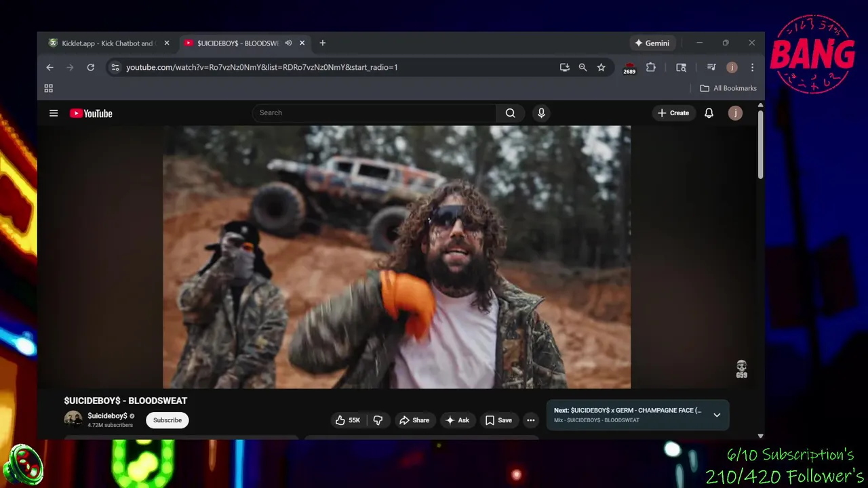The width and height of the screenshot is (868, 488).
Task: Click the video title $UICIDEBOY$ - BLOODSWEAT
Action: pos(125,401)
